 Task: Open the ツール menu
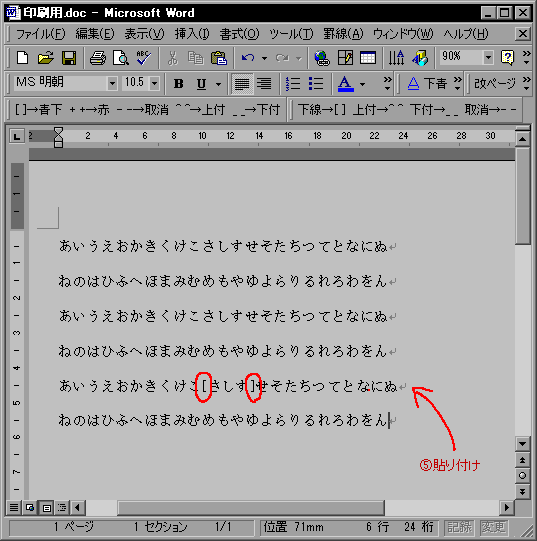click(x=291, y=34)
